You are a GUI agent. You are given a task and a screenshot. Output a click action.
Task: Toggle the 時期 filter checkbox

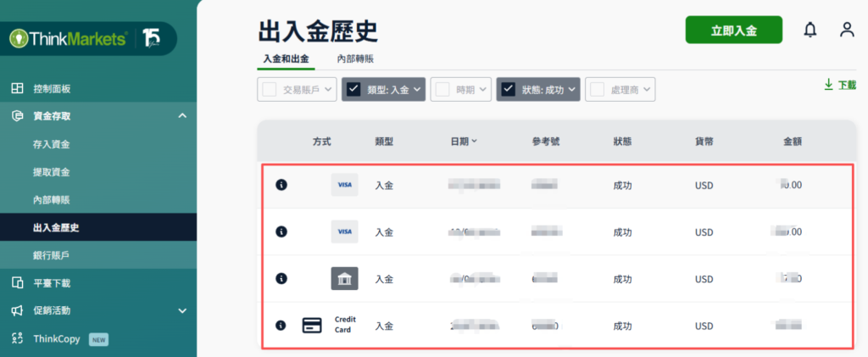pos(442,90)
